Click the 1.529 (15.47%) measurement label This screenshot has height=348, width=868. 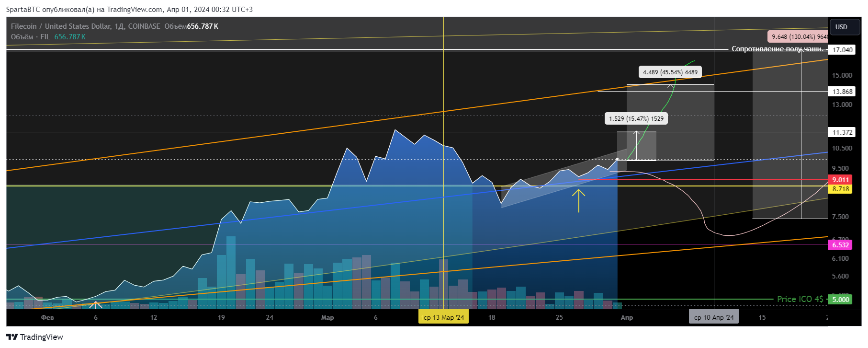(x=636, y=119)
